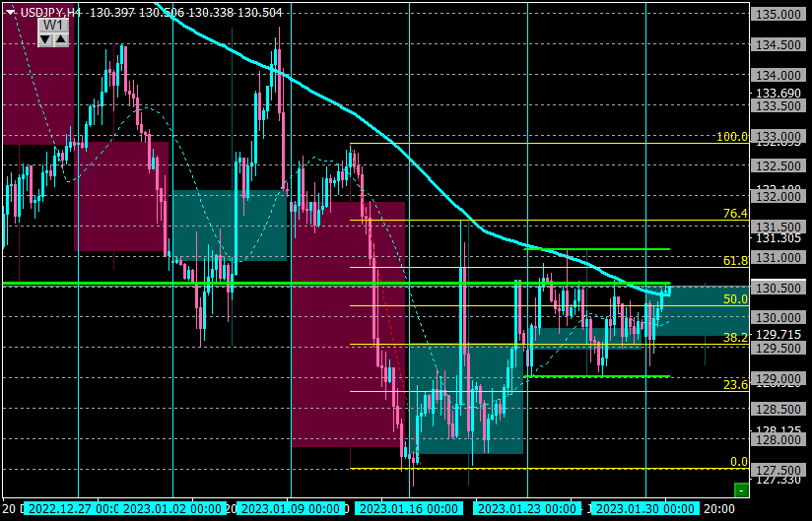Select the 134.000 price label

(x=778, y=75)
